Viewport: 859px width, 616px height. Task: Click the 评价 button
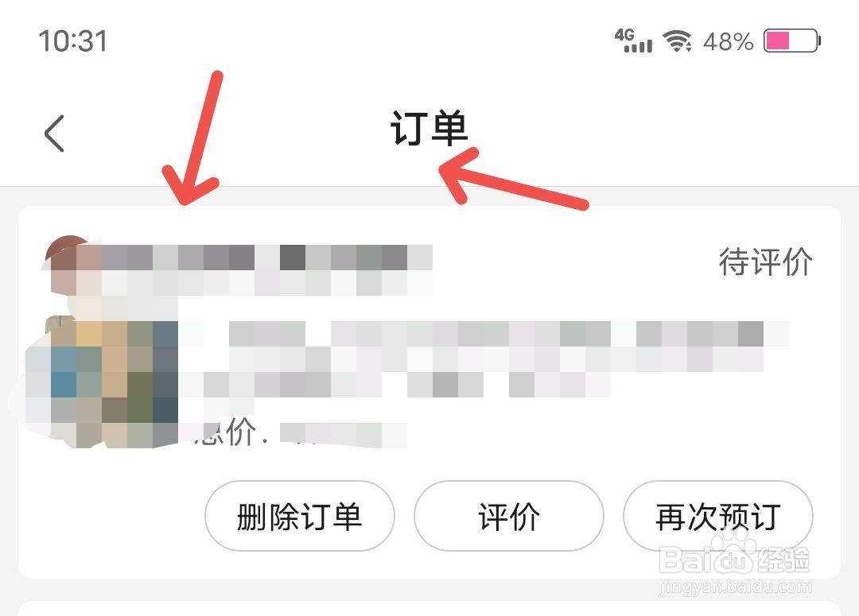click(x=509, y=516)
